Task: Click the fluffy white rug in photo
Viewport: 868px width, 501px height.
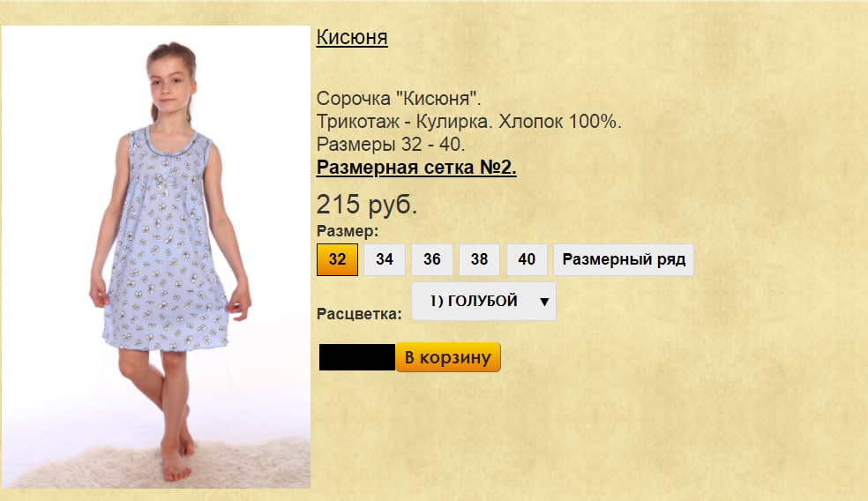Action: pos(161,464)
